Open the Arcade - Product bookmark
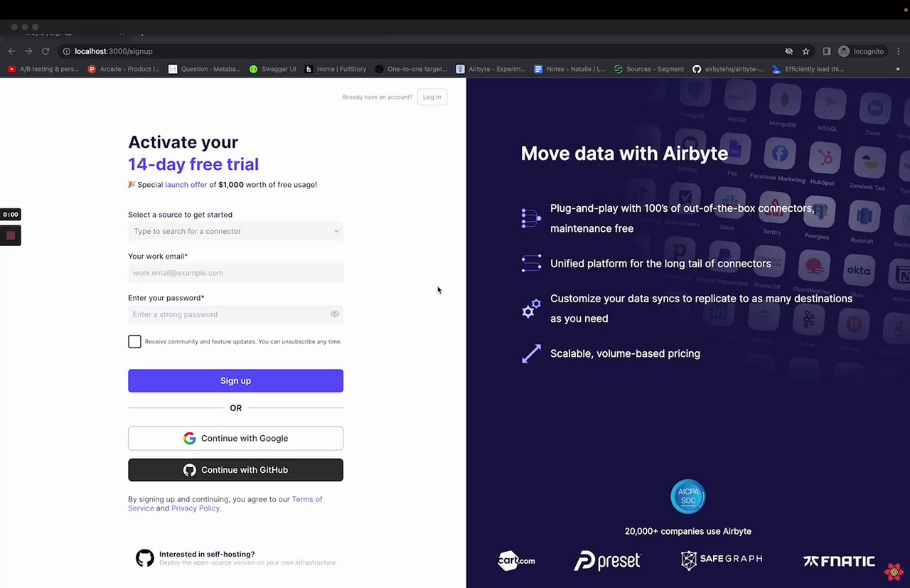This screenshot has width=910, height=588. (124, 69)
